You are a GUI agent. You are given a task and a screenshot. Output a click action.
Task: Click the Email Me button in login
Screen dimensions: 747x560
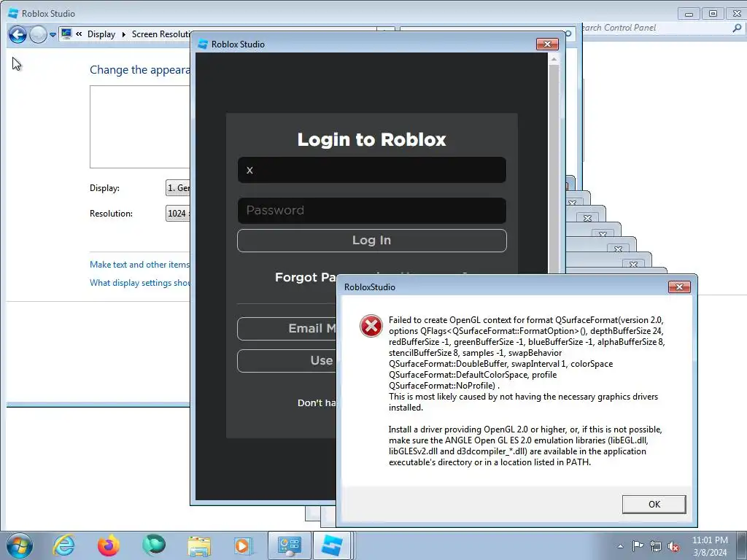[286, 329]
